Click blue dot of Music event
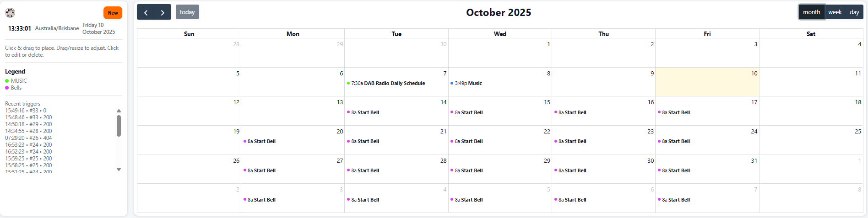The height and width of the screenshot is (218, 868). pyautogui.click(x=452, y=83)
